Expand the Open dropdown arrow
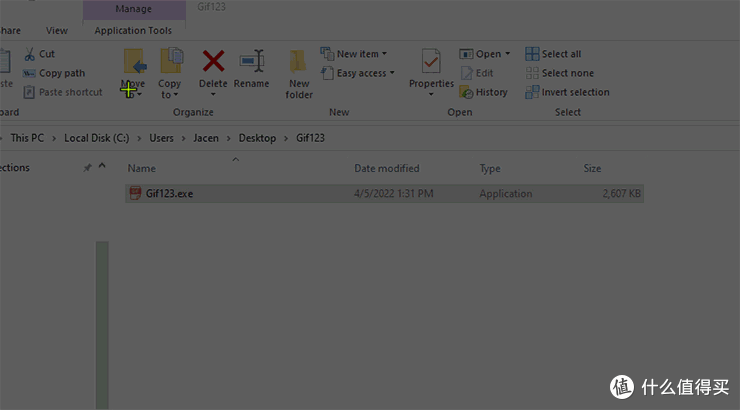This screenshot has height=410, width=740. [508, 54]
